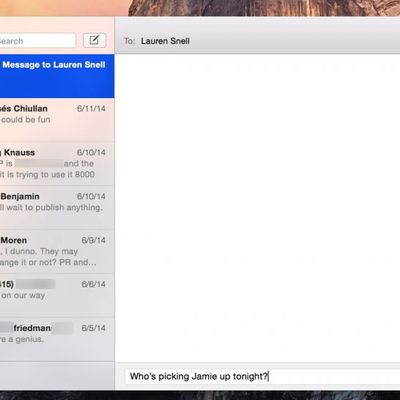Open the friedman conversation from 6/5/14
Screen dimensions: 400x400
57,339
